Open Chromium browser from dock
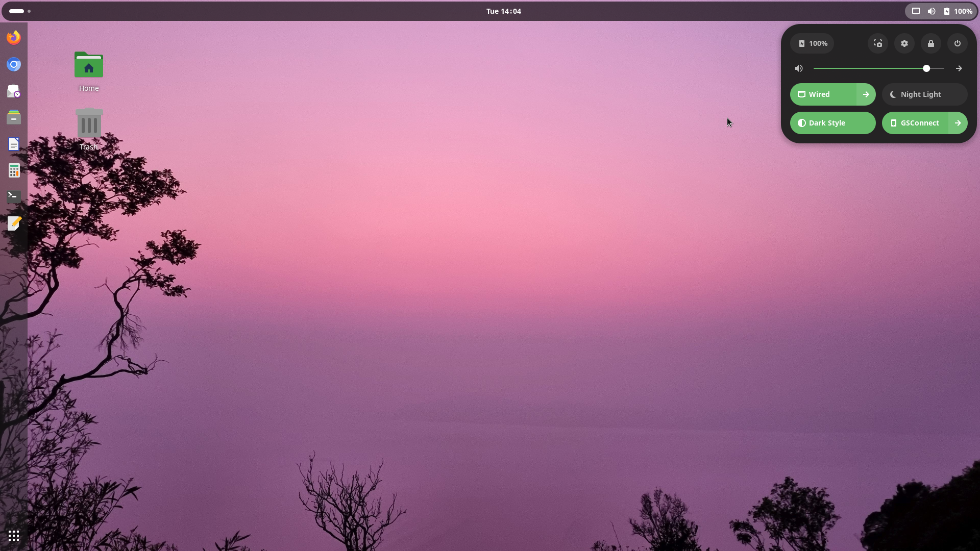Screen dimensions: 980x551 coord(14,65)
